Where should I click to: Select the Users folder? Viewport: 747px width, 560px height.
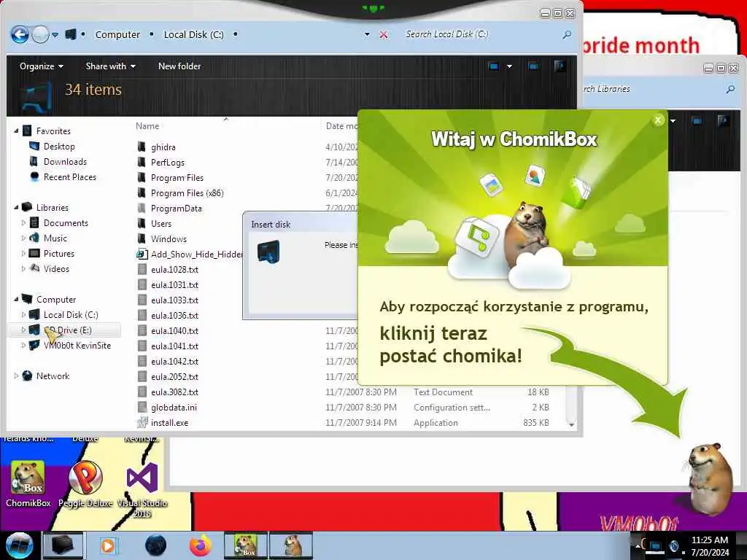[161, 223]
